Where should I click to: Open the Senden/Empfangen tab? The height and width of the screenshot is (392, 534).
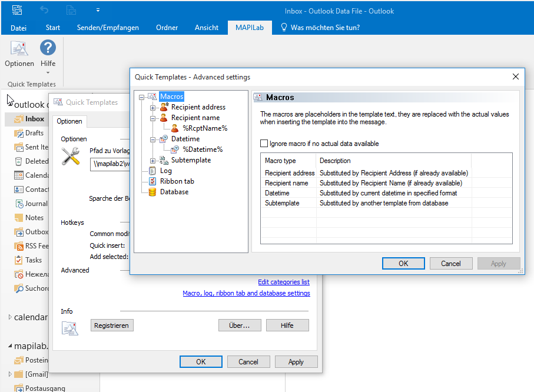(108, 28)
